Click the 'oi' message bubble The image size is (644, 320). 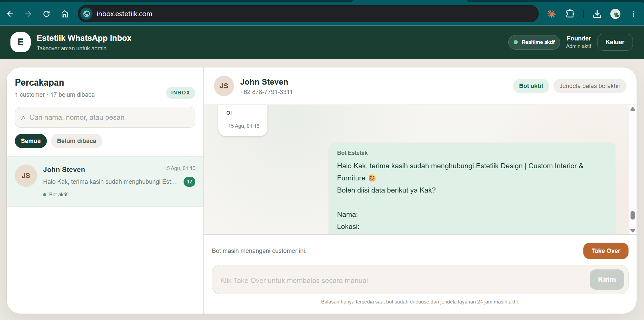point(243,120)
